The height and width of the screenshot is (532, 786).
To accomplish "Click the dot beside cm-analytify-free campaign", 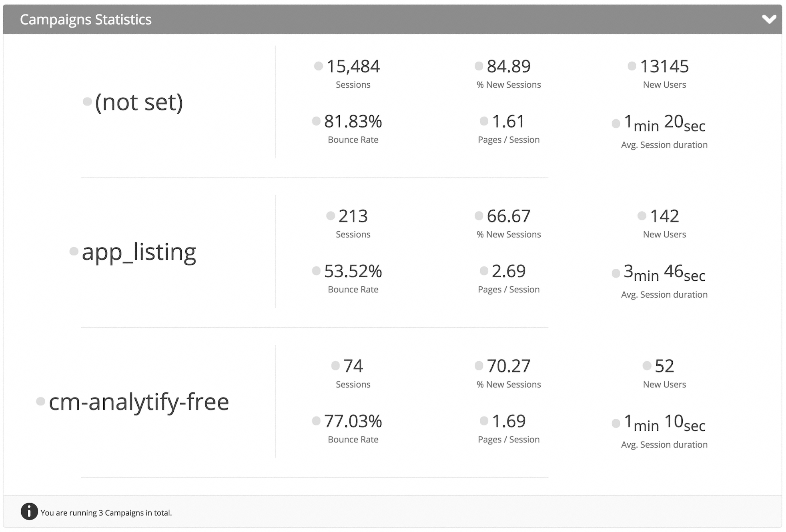I will point(40,401).
